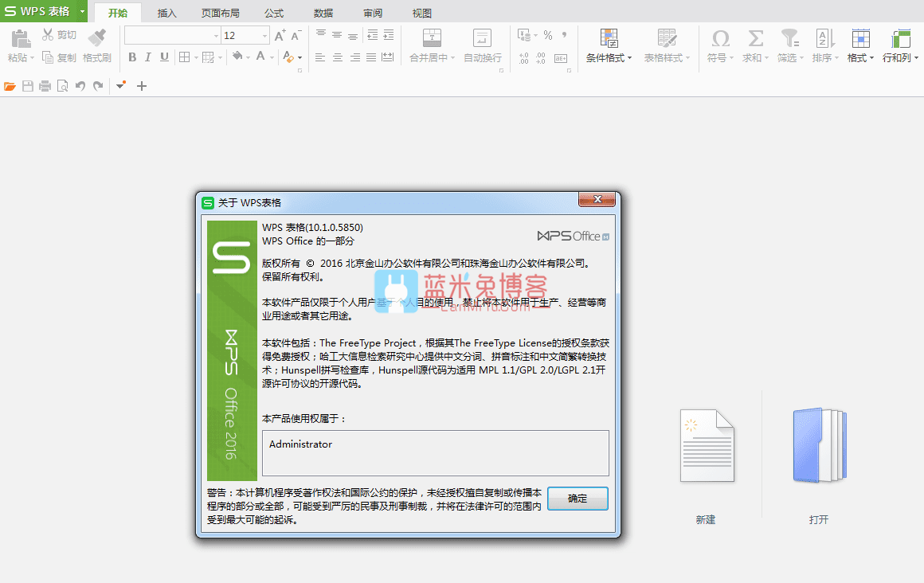924x583 pixels.
Task: Open the font size 12 dropdown
Action: tap(264, 36)
